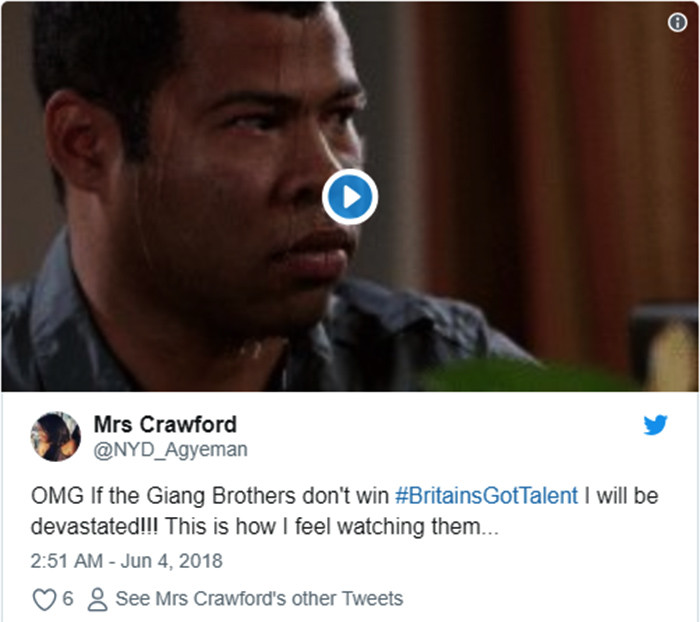Screen dimensions: 700x622
Task: Click the Twitter bird logo
Action: (x=655, y=424)
